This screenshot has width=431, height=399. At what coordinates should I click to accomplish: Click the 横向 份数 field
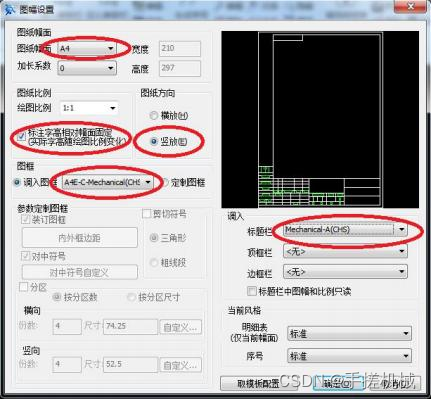click(67, 327)
